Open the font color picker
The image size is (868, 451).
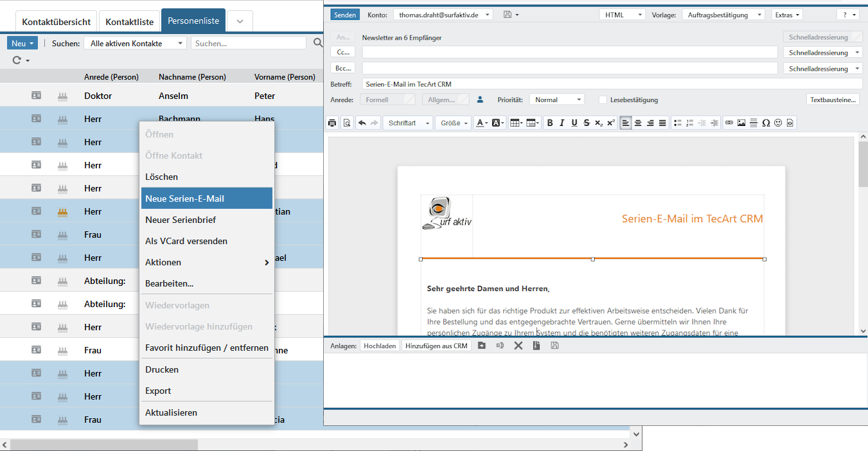click(481, 123)
